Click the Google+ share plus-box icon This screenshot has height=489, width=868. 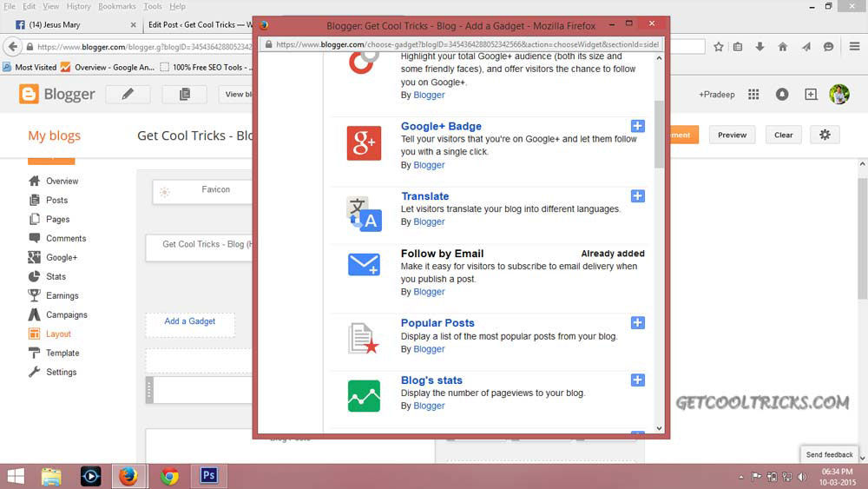[811, 94]
